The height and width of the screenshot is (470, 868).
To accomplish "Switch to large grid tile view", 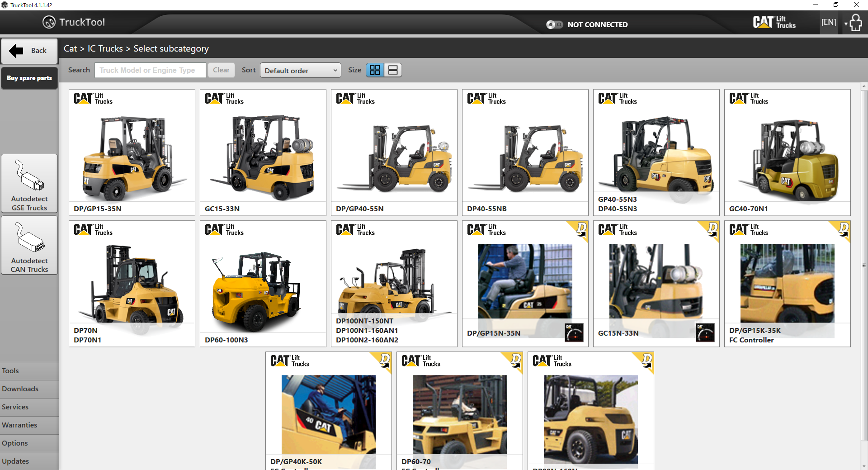I will [375, 70].
